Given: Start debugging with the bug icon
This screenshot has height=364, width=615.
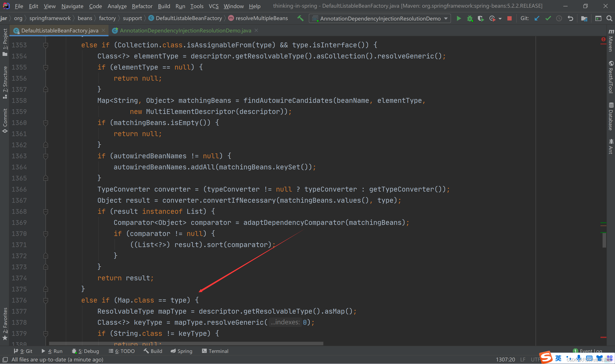Looking at the screenshot, I should (x=470, y=18).
